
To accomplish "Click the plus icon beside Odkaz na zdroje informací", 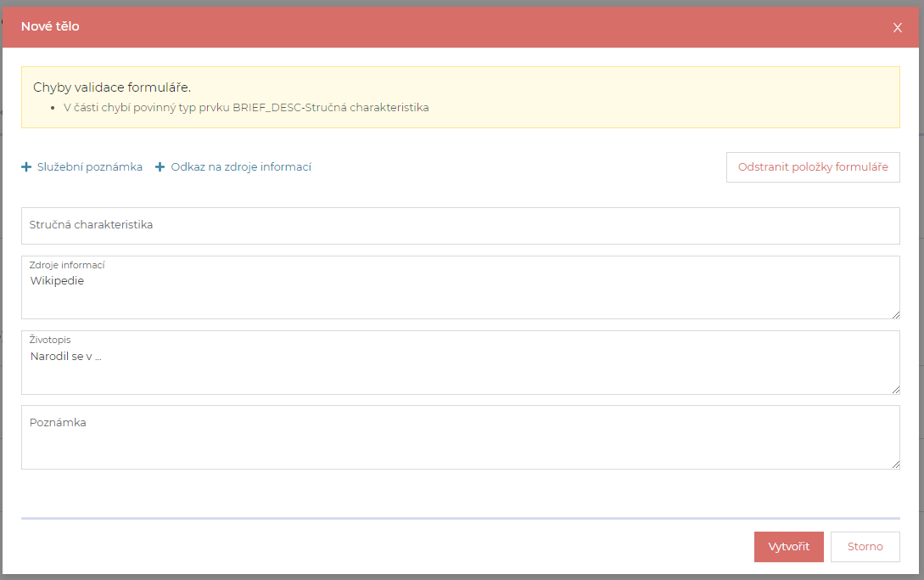I will [x=160, y=167].
